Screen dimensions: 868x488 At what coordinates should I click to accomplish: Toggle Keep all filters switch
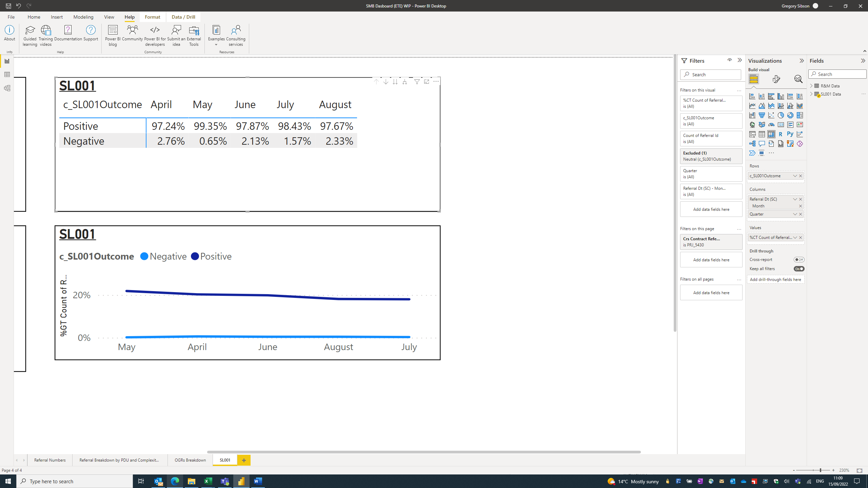click(x=799, y=269)
